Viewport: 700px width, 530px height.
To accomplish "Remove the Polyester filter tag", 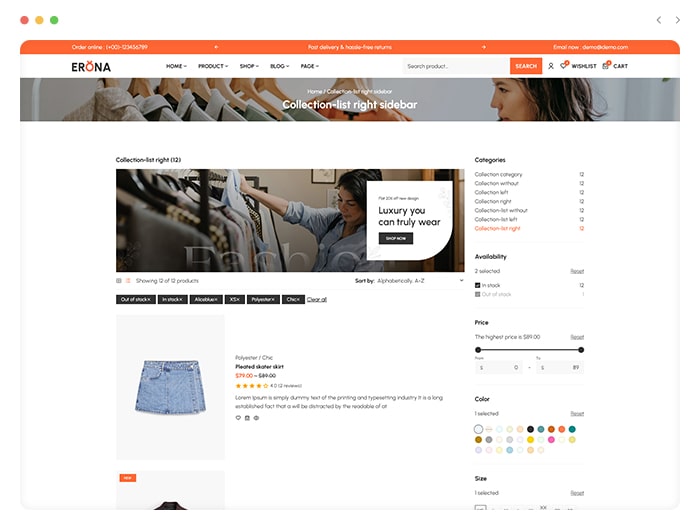I will point(263,300).
